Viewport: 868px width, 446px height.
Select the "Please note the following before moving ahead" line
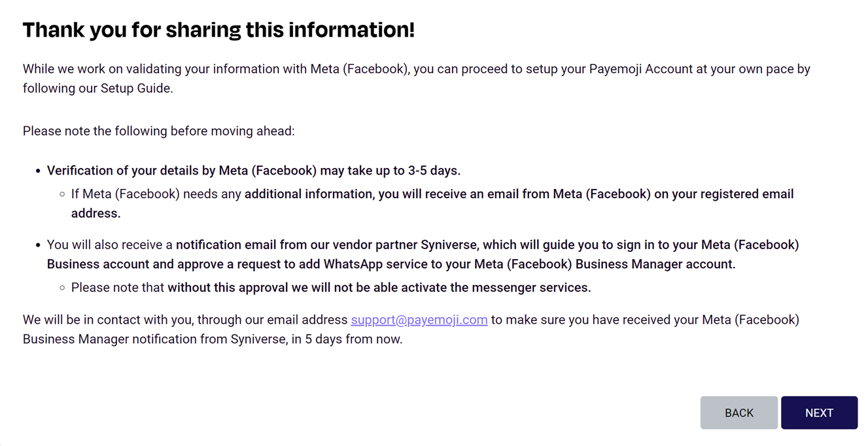pos(159,131)
